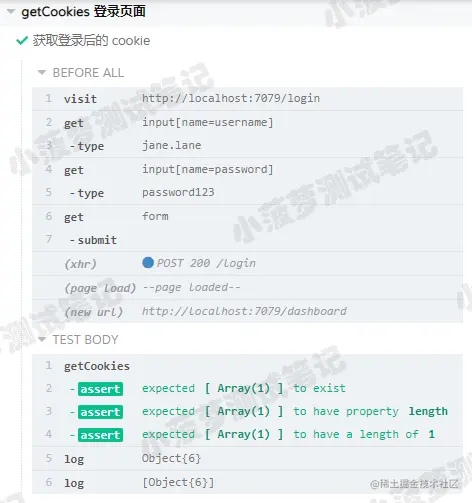Select the 获取登录后的 cookie test title
Image resolution: width=472 pixels, height=503 pixels.
91,41
